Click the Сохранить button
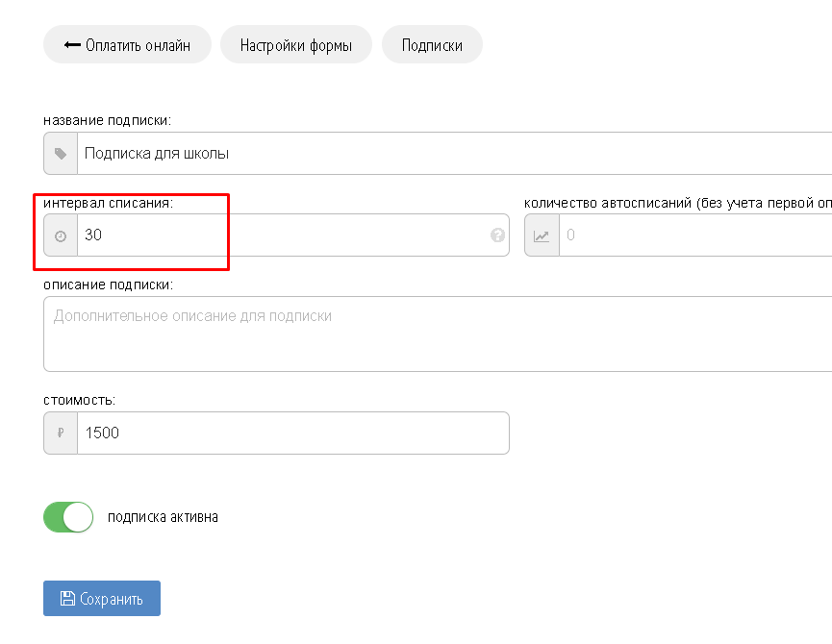 pos(102,599)
